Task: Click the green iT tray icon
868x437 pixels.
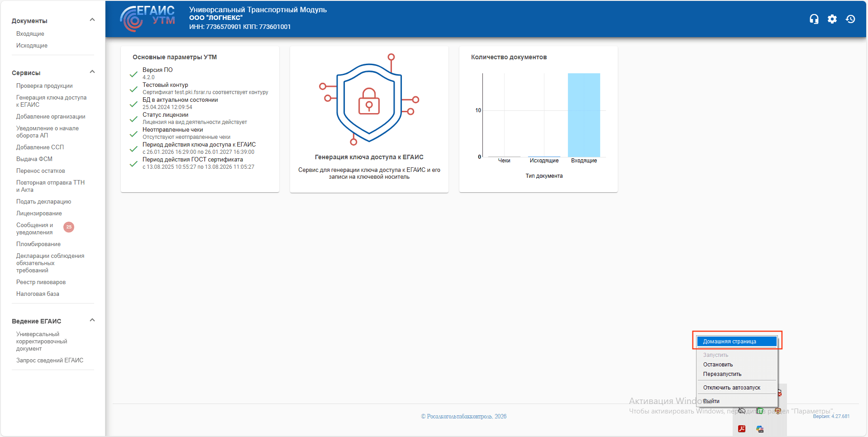Action: (759, 411)
